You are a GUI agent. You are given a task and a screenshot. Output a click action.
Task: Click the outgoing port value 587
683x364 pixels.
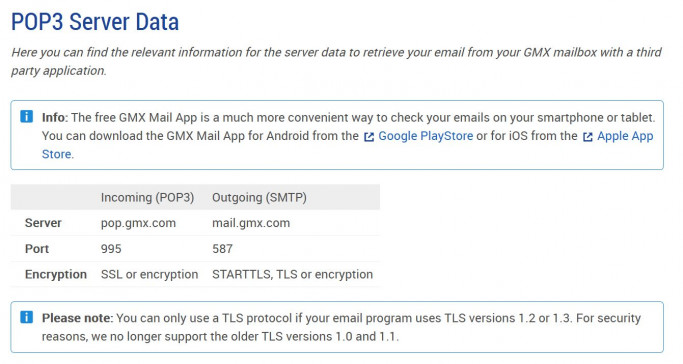click(222, 249)
